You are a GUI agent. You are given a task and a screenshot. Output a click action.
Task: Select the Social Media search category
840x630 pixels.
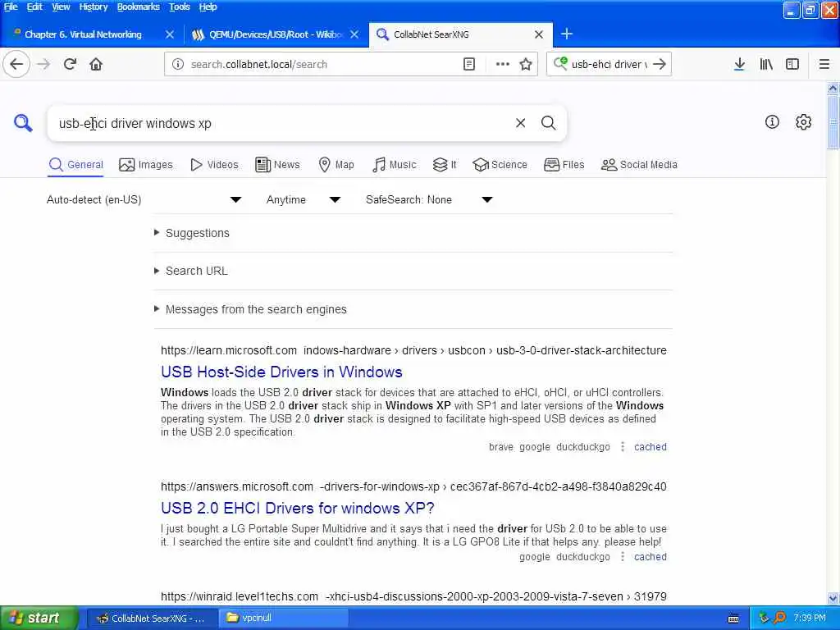tap(639, 165)
